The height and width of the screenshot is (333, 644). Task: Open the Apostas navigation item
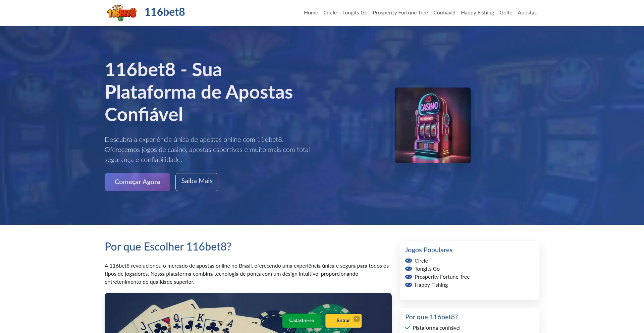527,13
